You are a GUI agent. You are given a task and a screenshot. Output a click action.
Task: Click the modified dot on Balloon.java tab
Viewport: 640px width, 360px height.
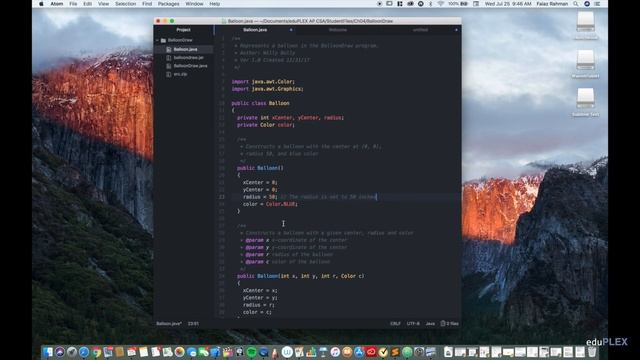(x=291, y=30)
